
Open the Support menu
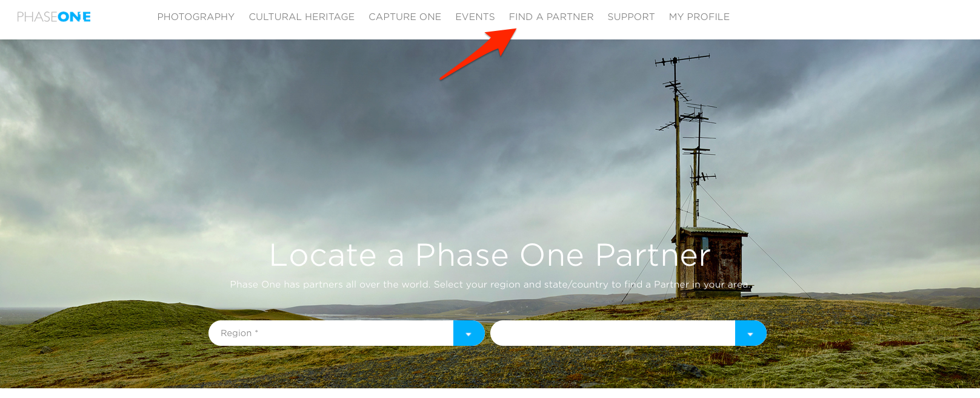point(631,17)
